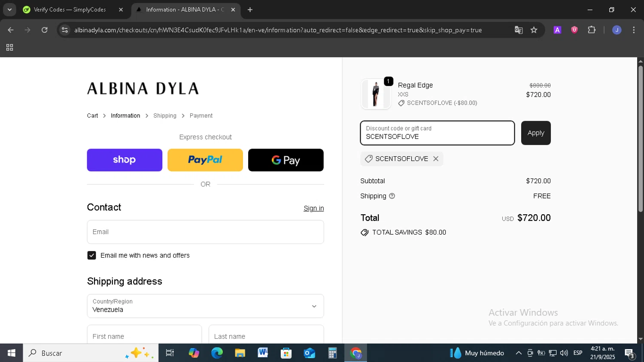Show hidden system tray icons
644x362 pixels.
(x=519, y=353)
